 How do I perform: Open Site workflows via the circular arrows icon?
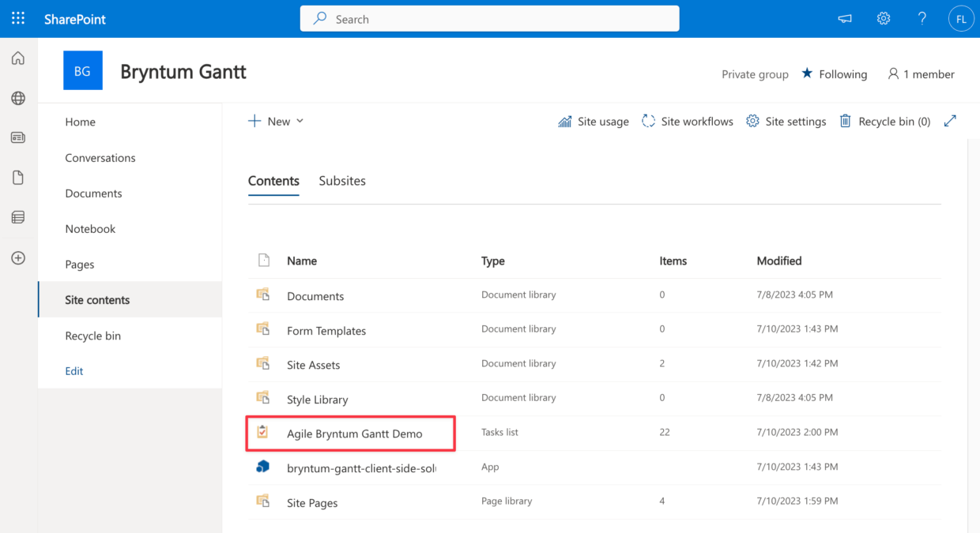687,121
